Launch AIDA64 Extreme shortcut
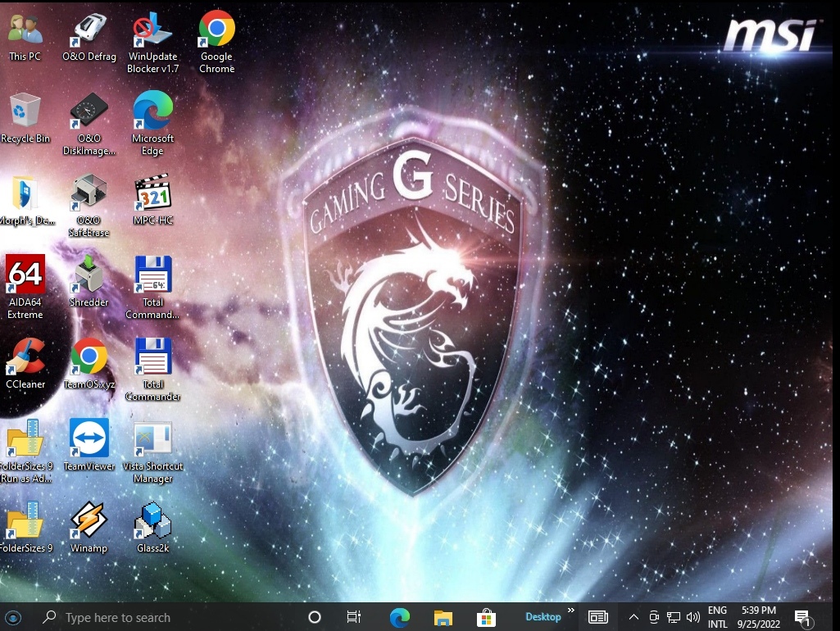This screenshot has height=631, width=840. [25, 288]
